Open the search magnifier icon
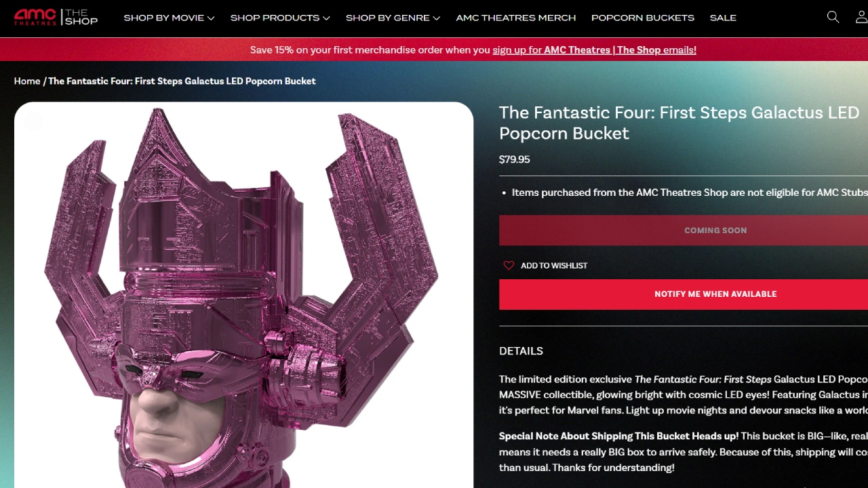The width and height of the screenshot is (868, 488). pos(833,18)
